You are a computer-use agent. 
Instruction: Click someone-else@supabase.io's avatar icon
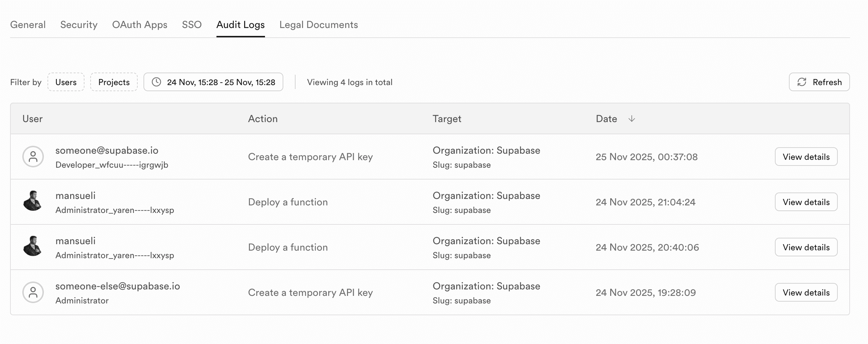(33, 292)
